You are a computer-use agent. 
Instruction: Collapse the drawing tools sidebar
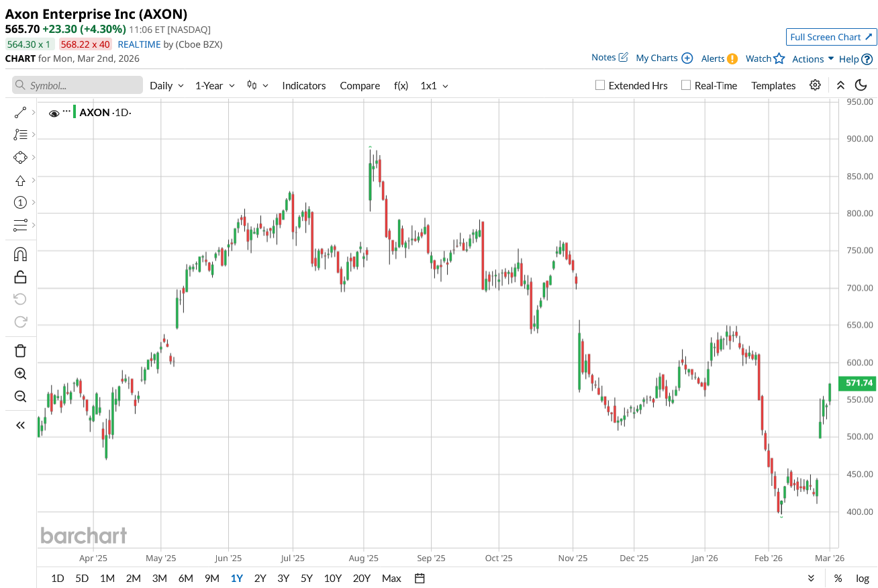[20, 425]
